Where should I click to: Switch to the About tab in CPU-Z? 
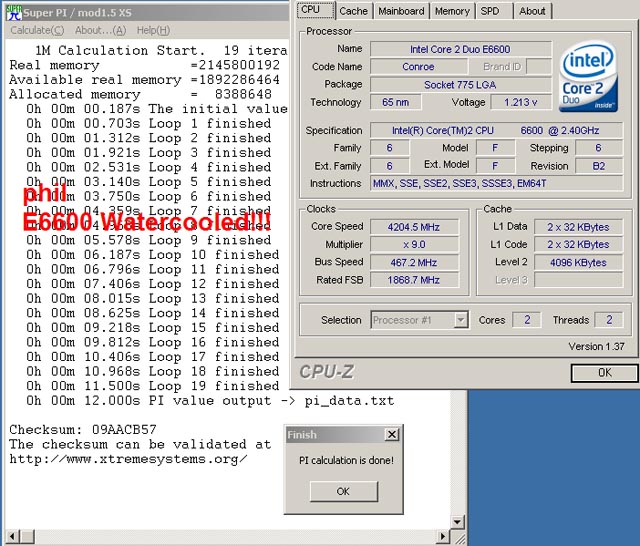532,11
